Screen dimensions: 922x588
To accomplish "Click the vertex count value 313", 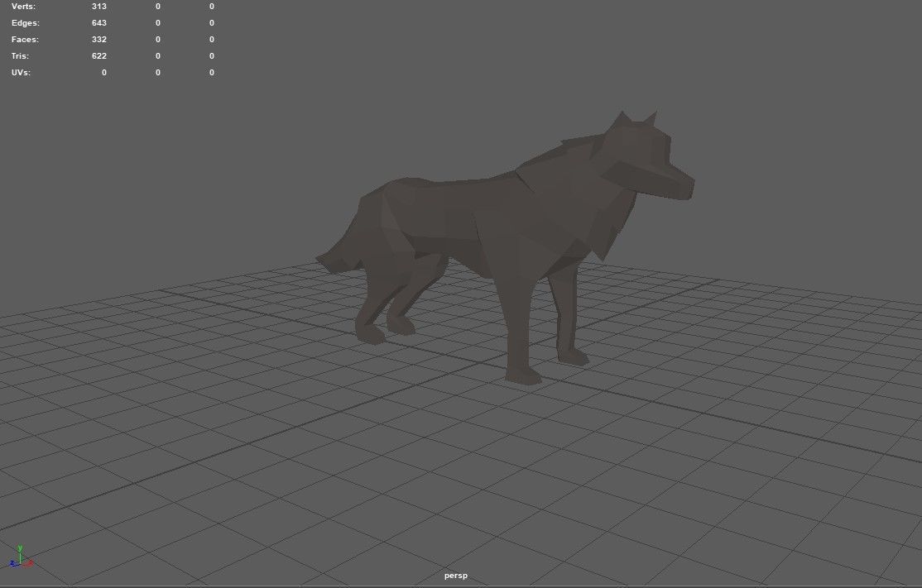I will (x=98, y=7).
